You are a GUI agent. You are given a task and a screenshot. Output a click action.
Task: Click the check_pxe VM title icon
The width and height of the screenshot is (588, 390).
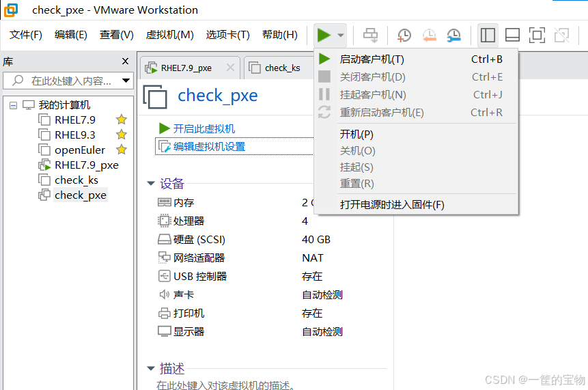tap(155, 97)
